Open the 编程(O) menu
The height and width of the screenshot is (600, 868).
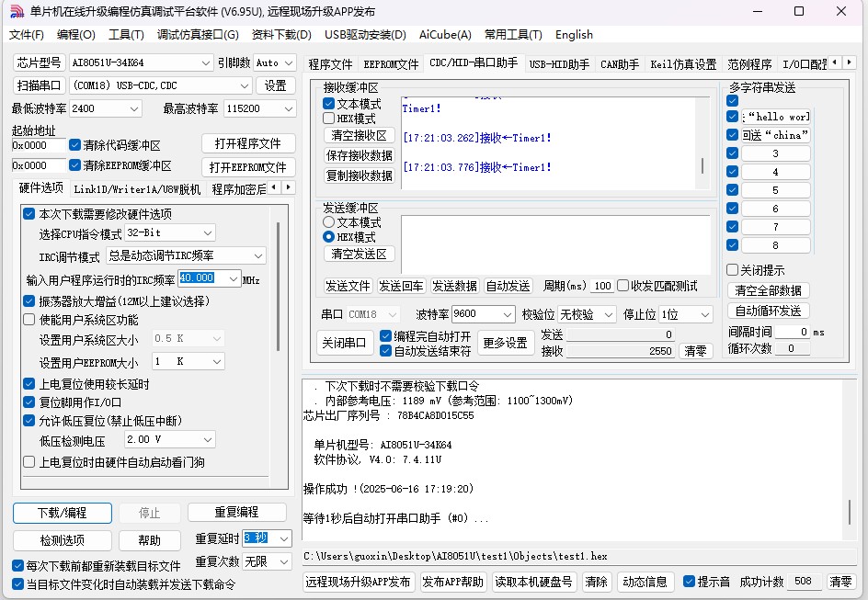click(75, 35)
